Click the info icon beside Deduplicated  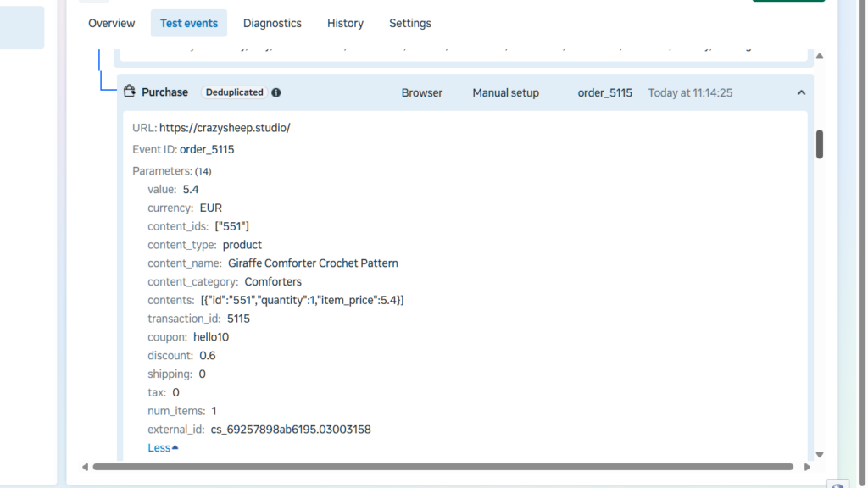276,92
